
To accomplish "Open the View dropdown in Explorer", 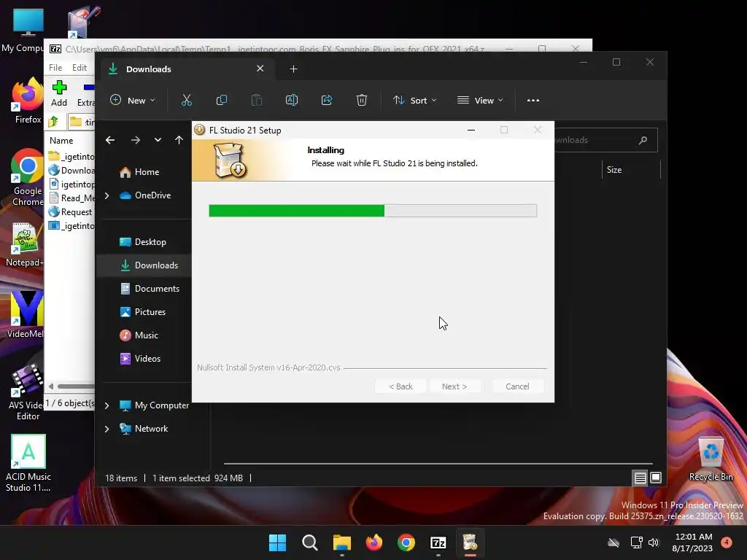I will point(480,100).
